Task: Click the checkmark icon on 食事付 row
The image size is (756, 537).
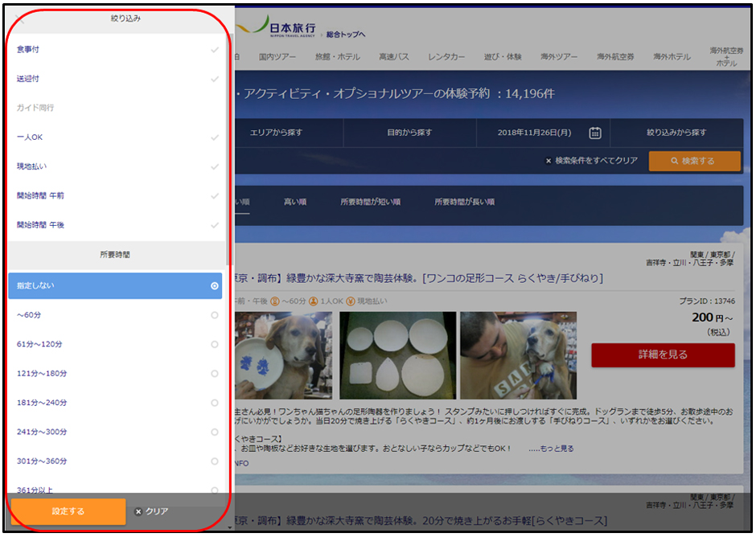Action: (x=214, y=50)
